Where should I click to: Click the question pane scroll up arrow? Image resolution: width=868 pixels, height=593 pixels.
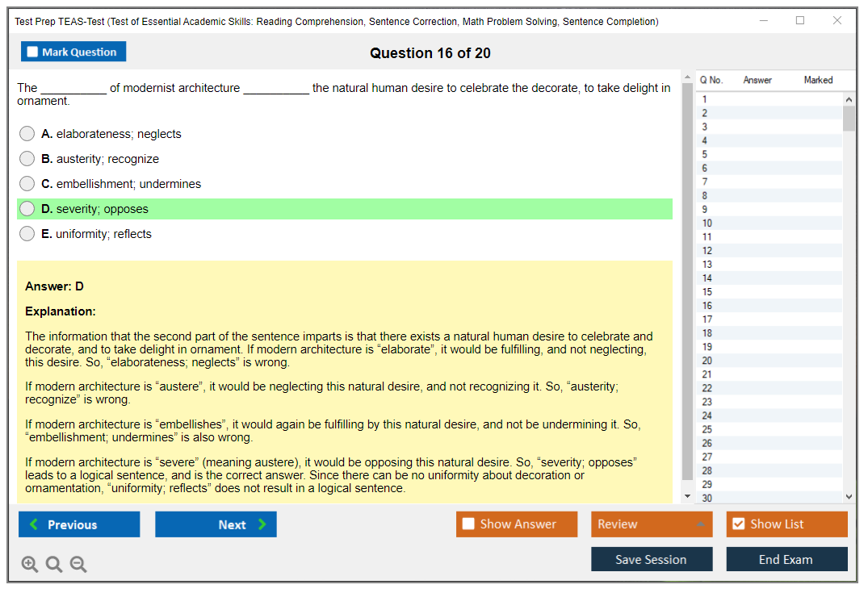coord(687,77)
